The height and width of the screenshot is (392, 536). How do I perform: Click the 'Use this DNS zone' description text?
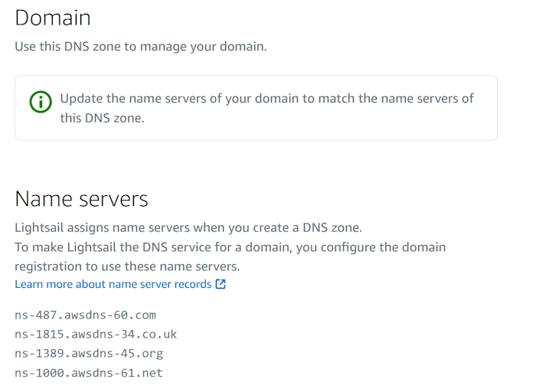[141, 47]
